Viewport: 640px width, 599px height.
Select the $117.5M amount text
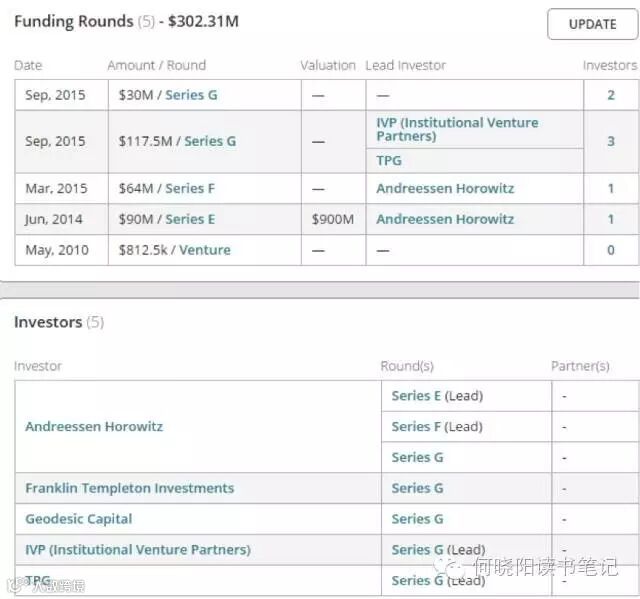[x=145, y=141]
